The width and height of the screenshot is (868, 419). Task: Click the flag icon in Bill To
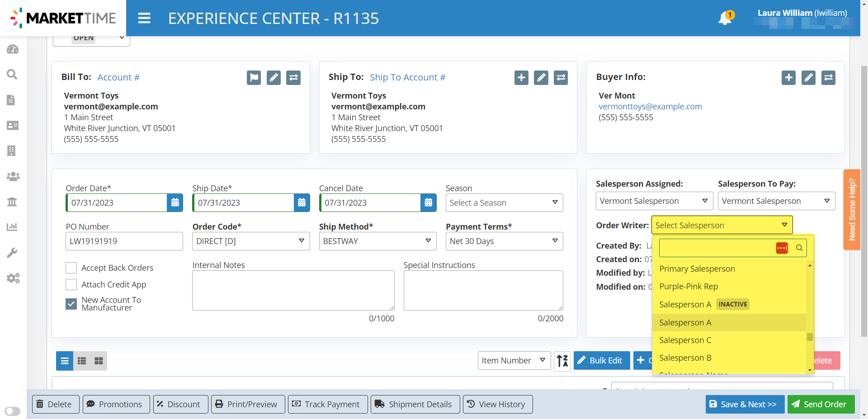tap(254, 78)
